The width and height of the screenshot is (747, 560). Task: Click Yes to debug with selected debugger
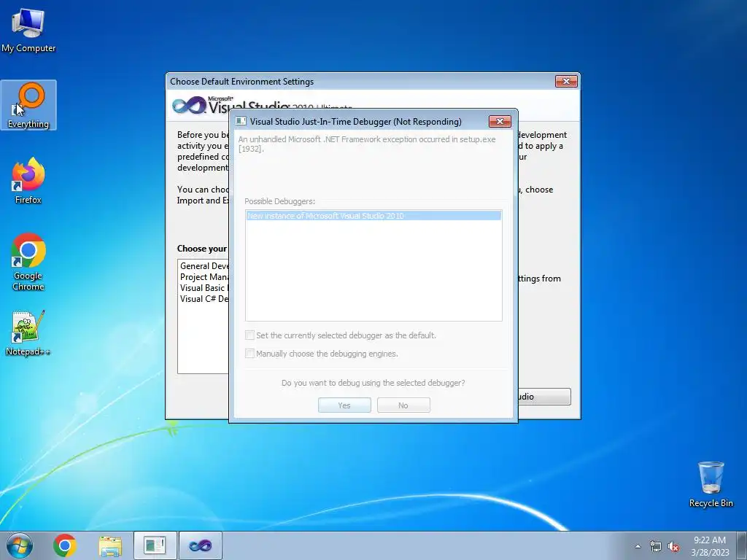[344, 405]
